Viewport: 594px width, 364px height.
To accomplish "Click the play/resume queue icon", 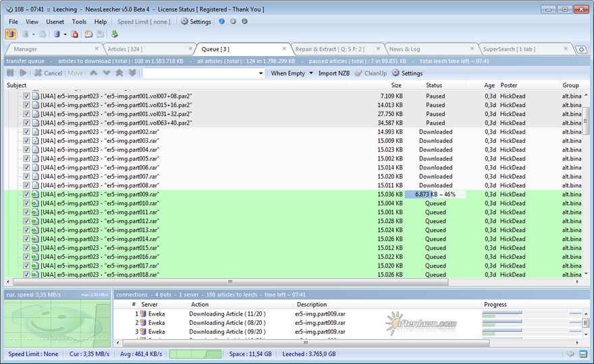I will click(x=23, y=73).
